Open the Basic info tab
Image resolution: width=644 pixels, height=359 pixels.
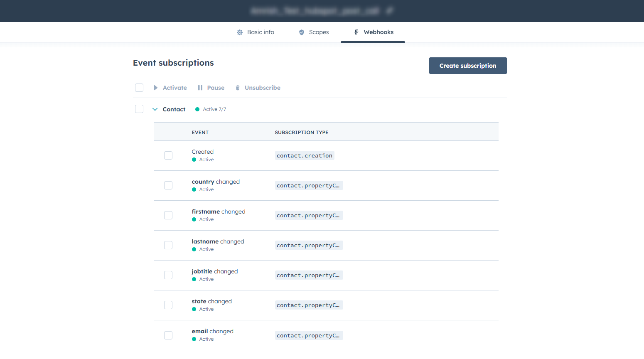[x=261, y=32]
